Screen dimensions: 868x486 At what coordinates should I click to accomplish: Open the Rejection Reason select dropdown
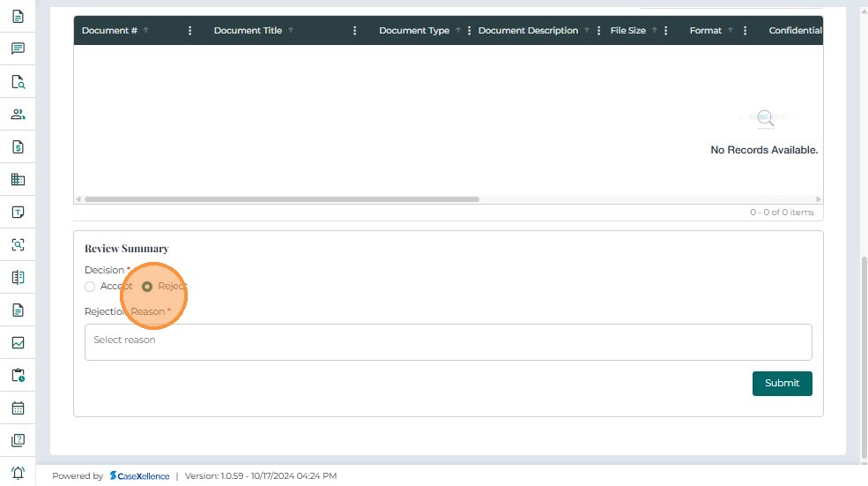[x=448, y=342]
